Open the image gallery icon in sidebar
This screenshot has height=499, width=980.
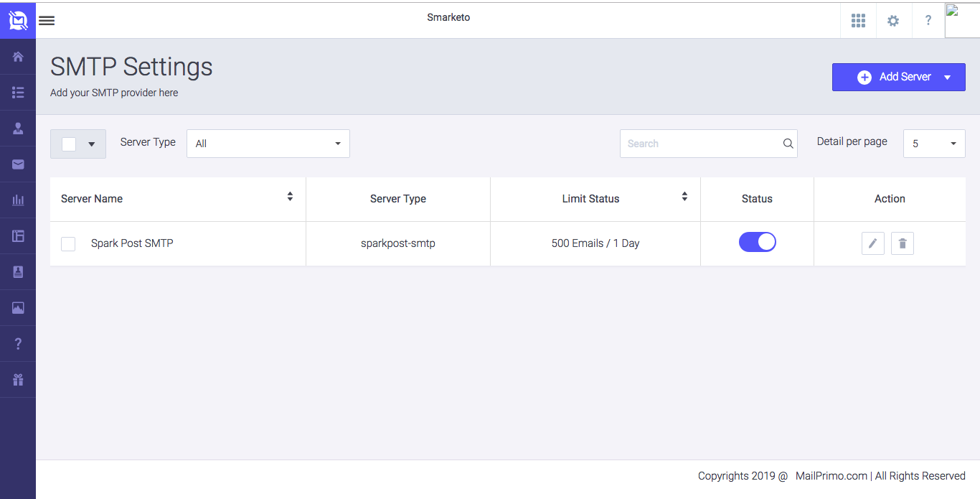(x=18, y=308)
